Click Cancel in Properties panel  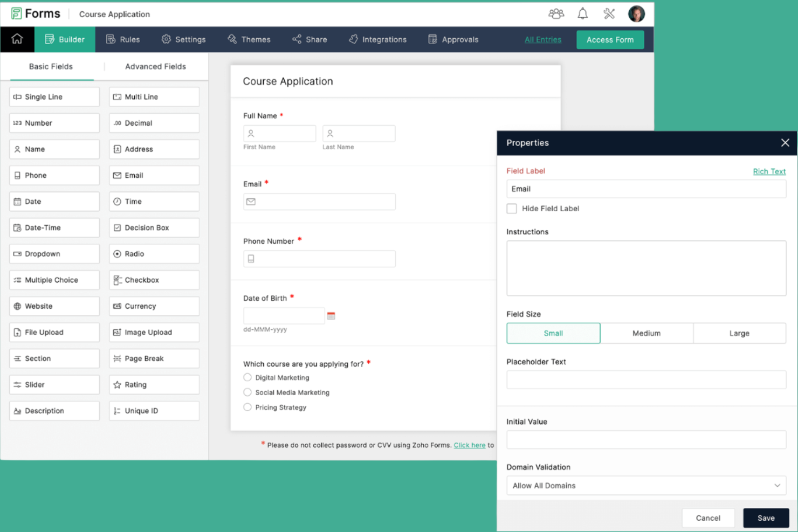[x=708, y=518]
